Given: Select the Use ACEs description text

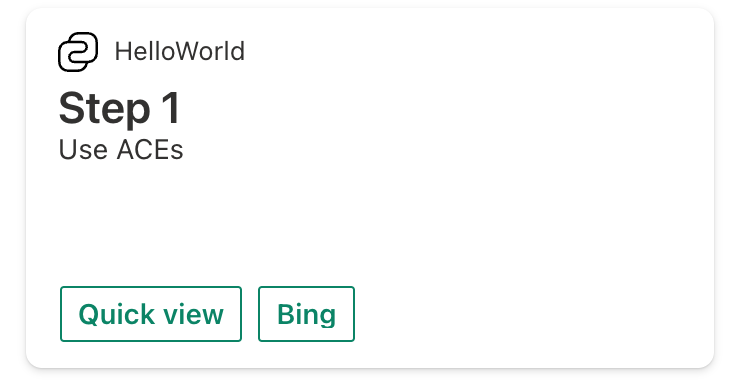Looking at the screenshot, I should tap(121, 150).
